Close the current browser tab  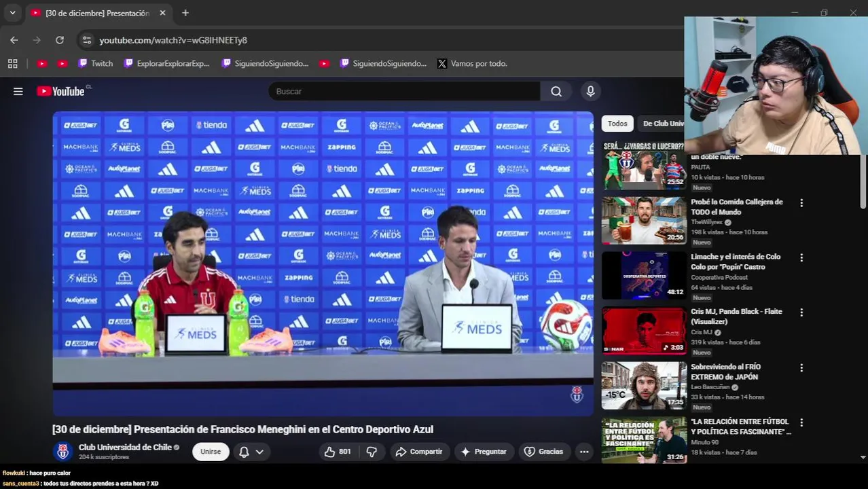162,13
